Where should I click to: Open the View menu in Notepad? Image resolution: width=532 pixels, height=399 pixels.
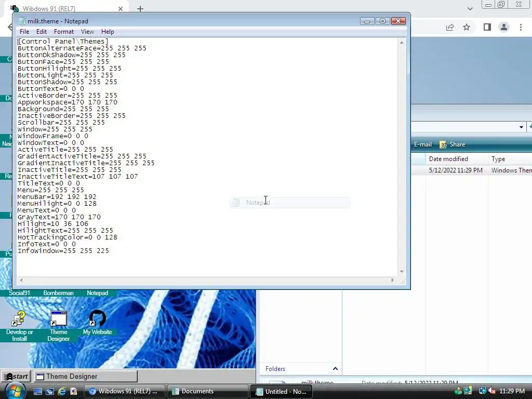87,32
